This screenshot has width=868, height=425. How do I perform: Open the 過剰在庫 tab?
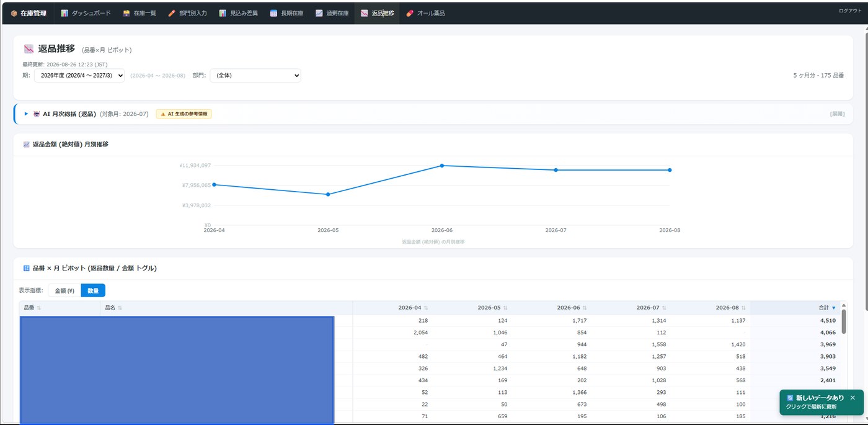[332, 13]
